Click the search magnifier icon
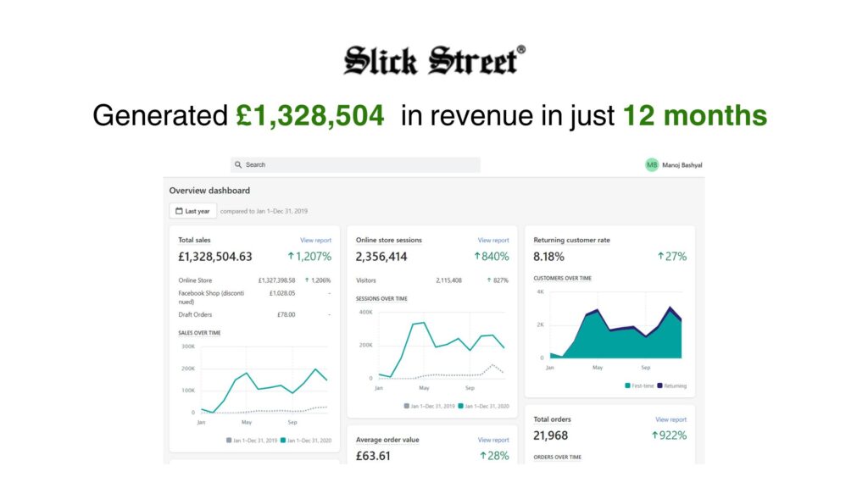This screenshot has width=868, height=488. coord(238,165)
